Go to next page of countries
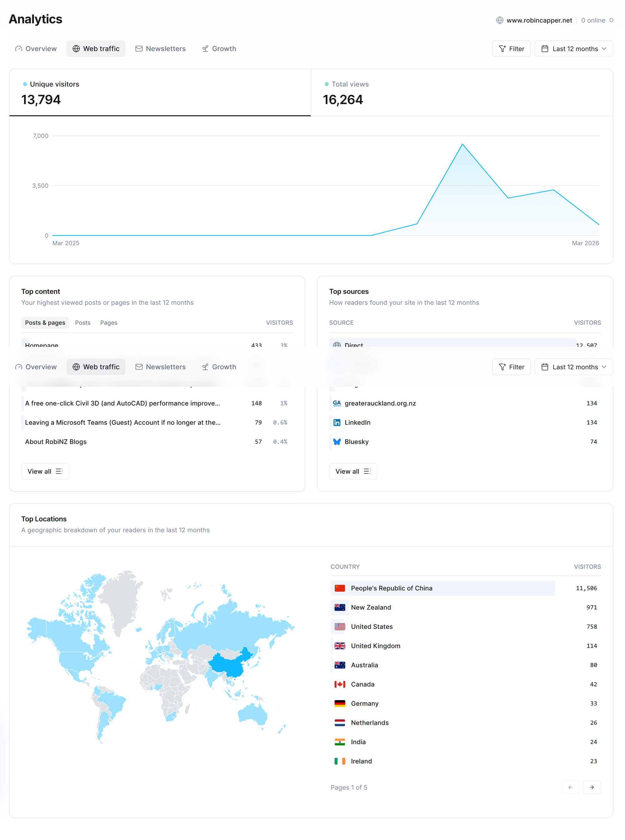The image size is (625, 840). pyautogui.click(x=592, y=788)
